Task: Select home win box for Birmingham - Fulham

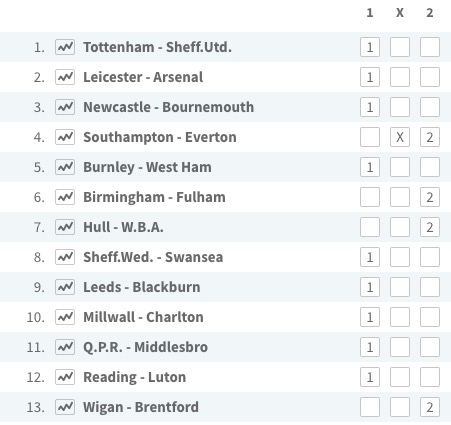Action: click(x=370, y=197)
